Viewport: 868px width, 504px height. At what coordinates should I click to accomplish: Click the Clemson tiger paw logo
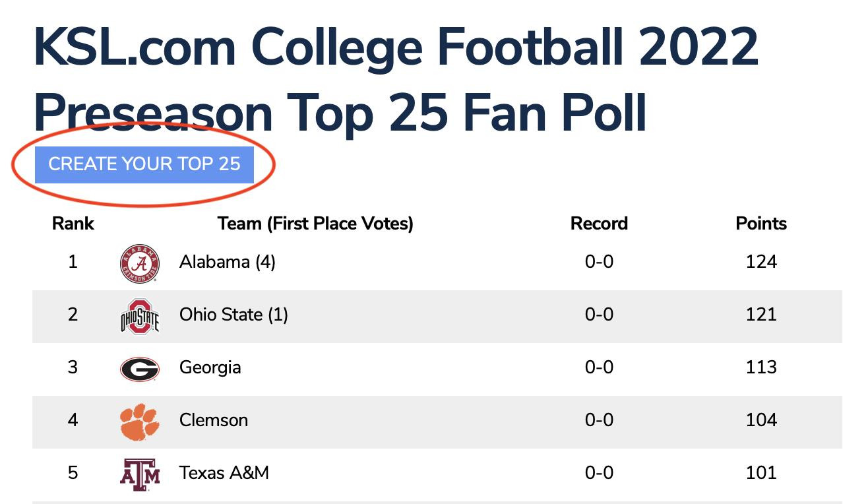point(140,422)
